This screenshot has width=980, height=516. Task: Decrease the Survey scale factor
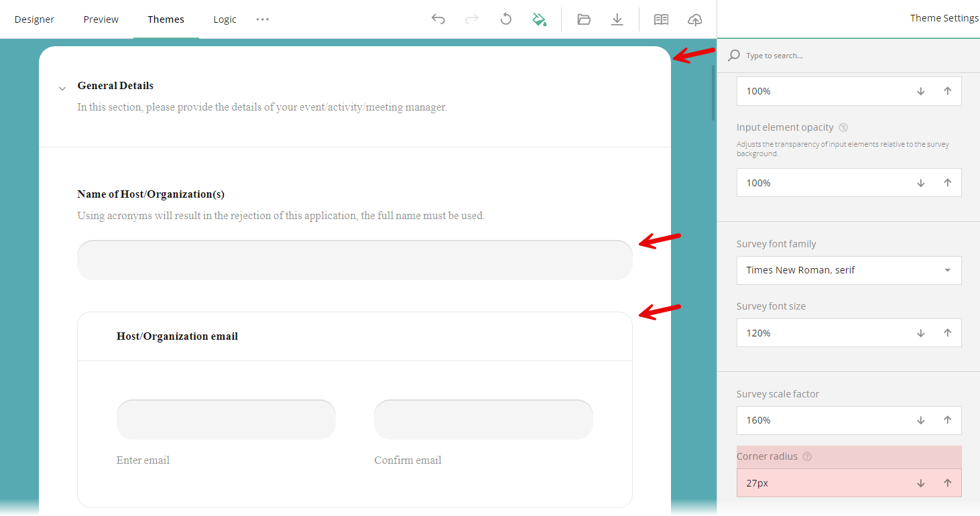coord(921,420)
